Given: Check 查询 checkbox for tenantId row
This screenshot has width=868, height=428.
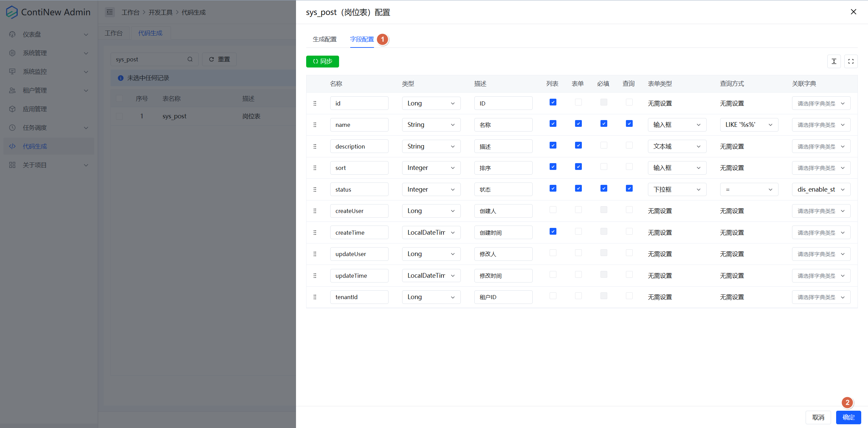Looking at the screenshot, I should pos(629,296).
